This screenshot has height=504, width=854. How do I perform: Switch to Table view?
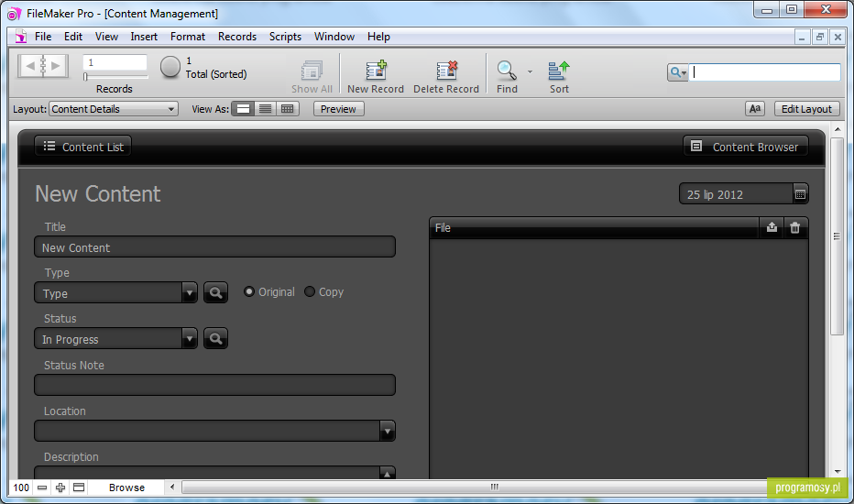click(288, 109)
